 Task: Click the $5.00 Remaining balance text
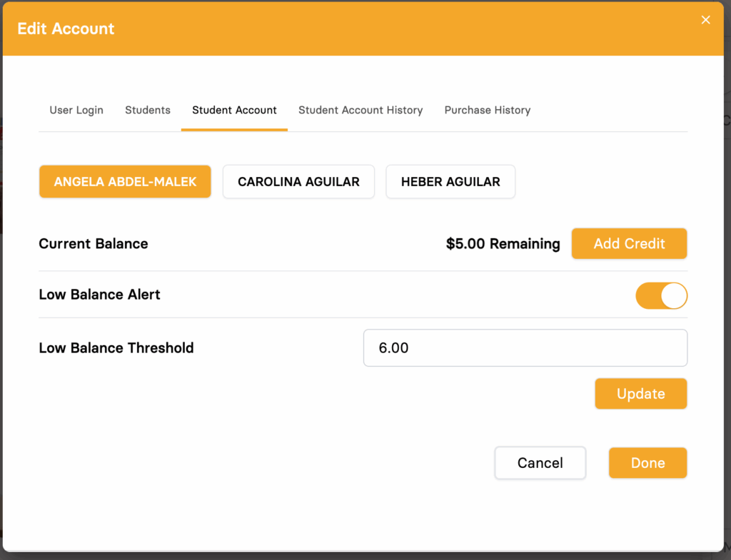click(x=503, y=244)
